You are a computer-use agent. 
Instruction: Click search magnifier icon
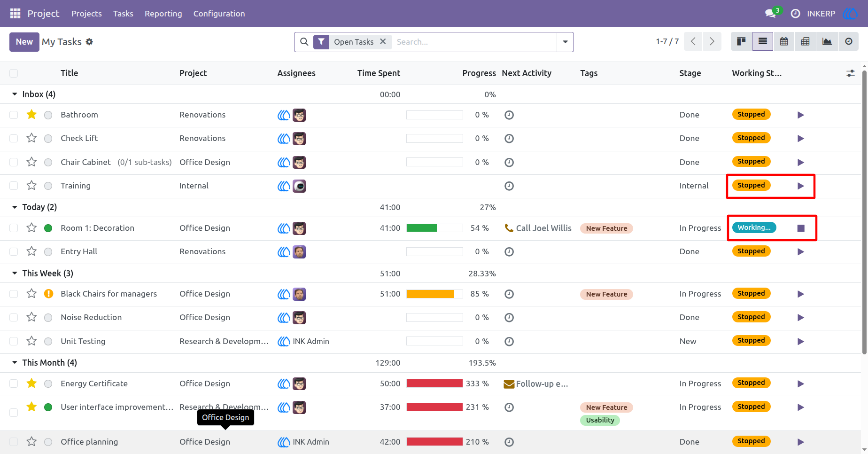click(x=304, y=42)
